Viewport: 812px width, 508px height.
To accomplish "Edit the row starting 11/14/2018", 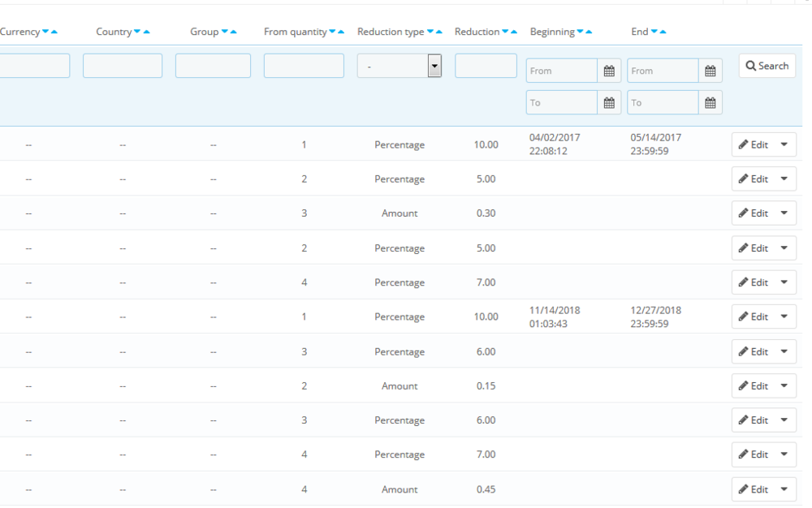I will tap(753, 317).
